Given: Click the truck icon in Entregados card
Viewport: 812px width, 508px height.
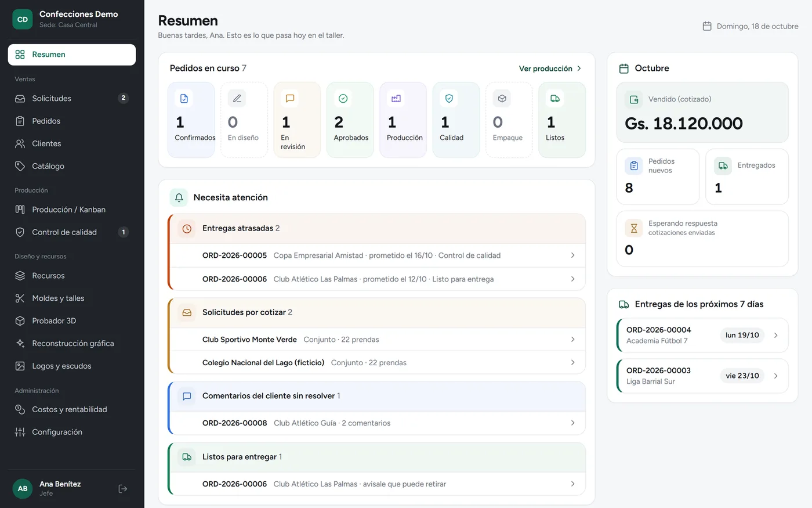Looking at the screenshot, I should [723, 166].
